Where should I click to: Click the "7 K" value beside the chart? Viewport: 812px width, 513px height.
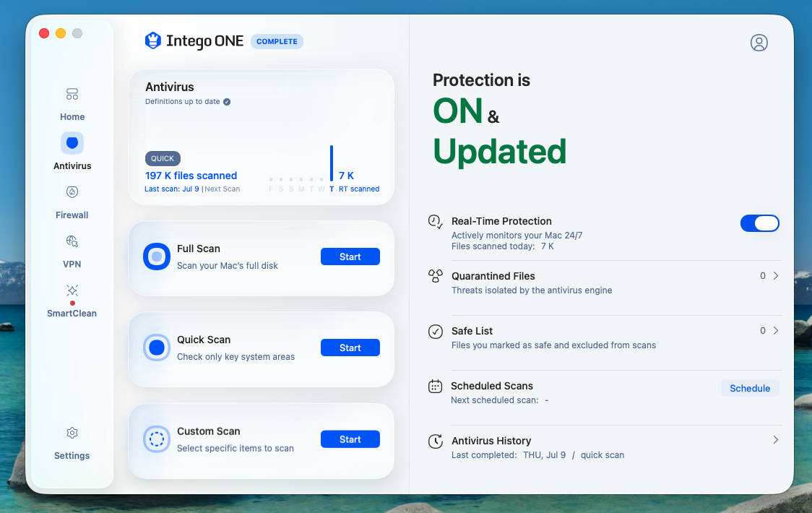click(x=347, y=176)
